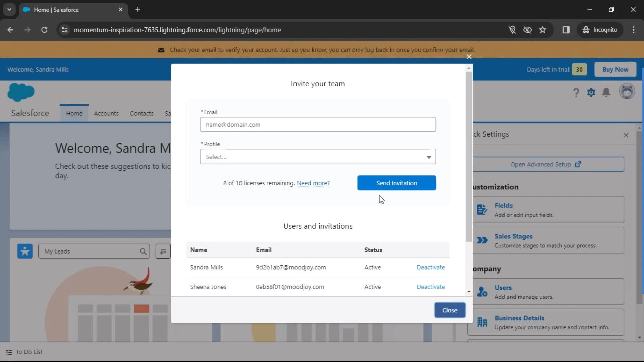Deactivate Sheena Jones user
The image size is (644, 362).
pos(431,287)
